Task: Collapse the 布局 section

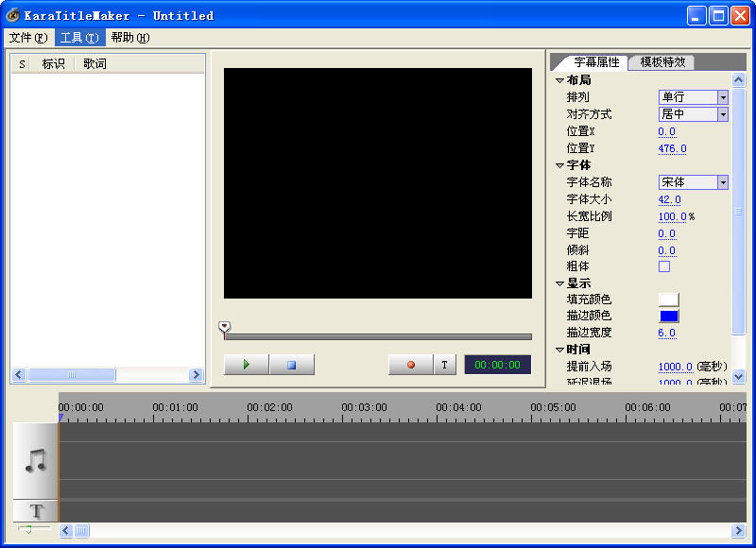Action: click(x=559, y=80)
